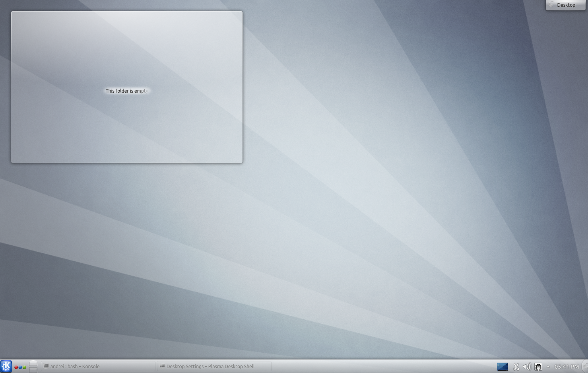The height and width of the screenshot is (373, 588).
Task: Open the Desktop toolbox button
Action: pos(566,5)
